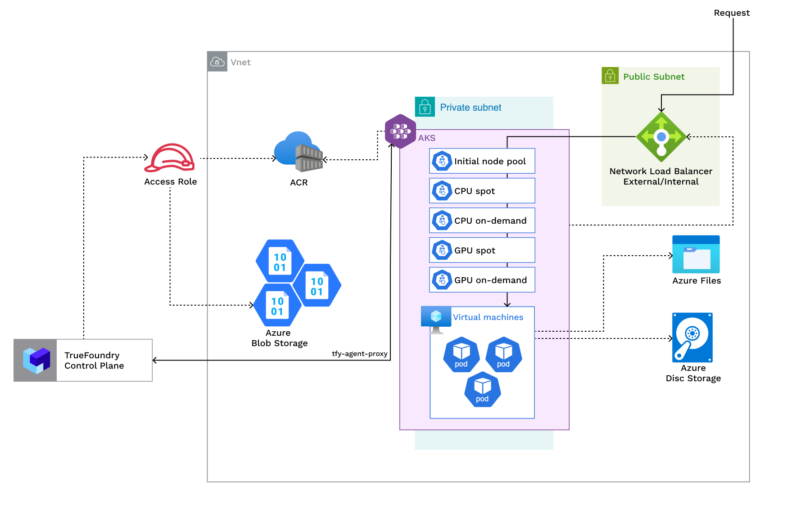Click the Virtual machines monitor icon
The width and height of the screenshot is (801, 532).
(x=436, y=320)
